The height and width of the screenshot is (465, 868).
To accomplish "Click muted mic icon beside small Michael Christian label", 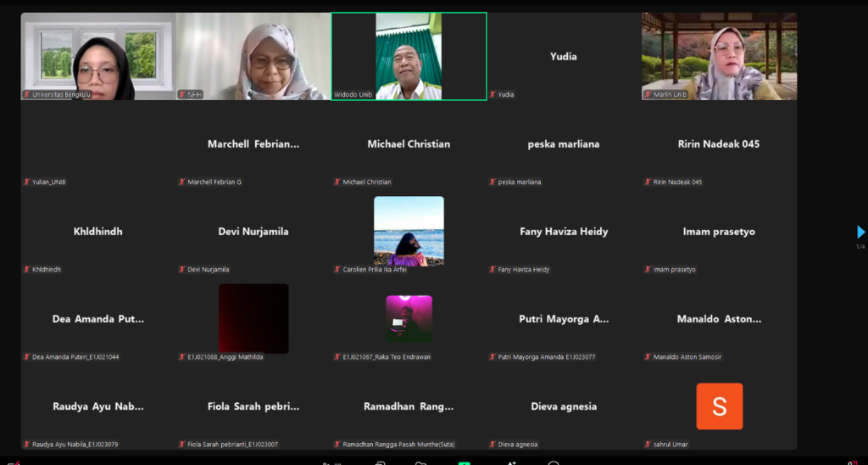I will (337, 182).
